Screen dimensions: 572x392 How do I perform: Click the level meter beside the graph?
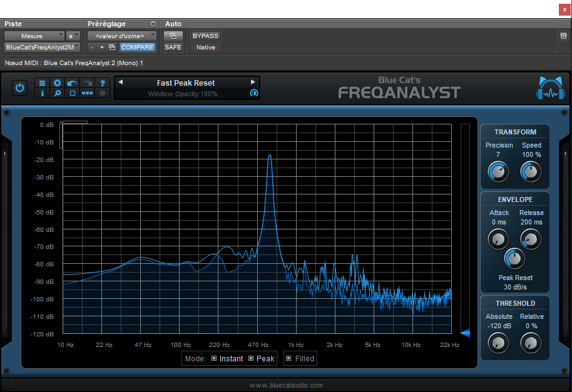(x=465, y=229)
